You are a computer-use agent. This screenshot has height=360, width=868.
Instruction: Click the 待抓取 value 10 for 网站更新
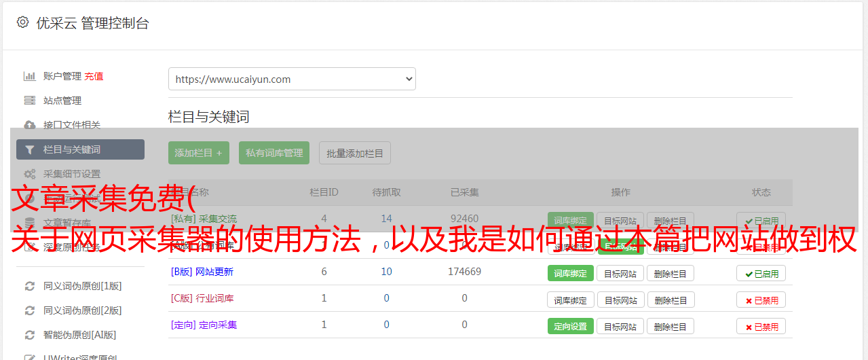387,272
